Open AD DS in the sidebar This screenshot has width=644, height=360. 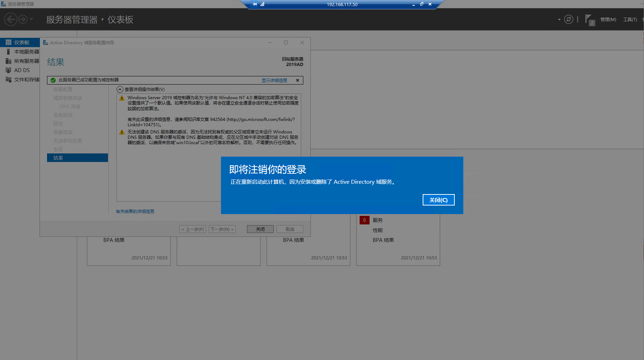coord(22,70)
